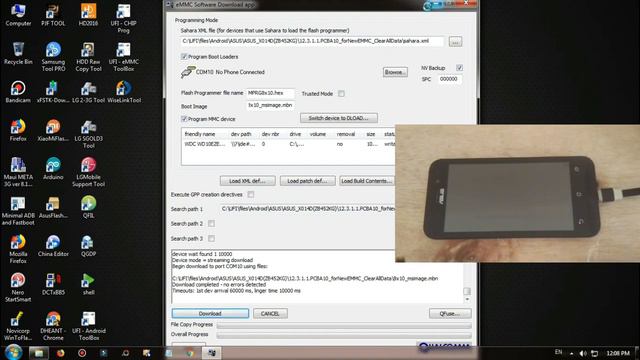
Task: Click the Load patch def... button
Action: point(307,181)
